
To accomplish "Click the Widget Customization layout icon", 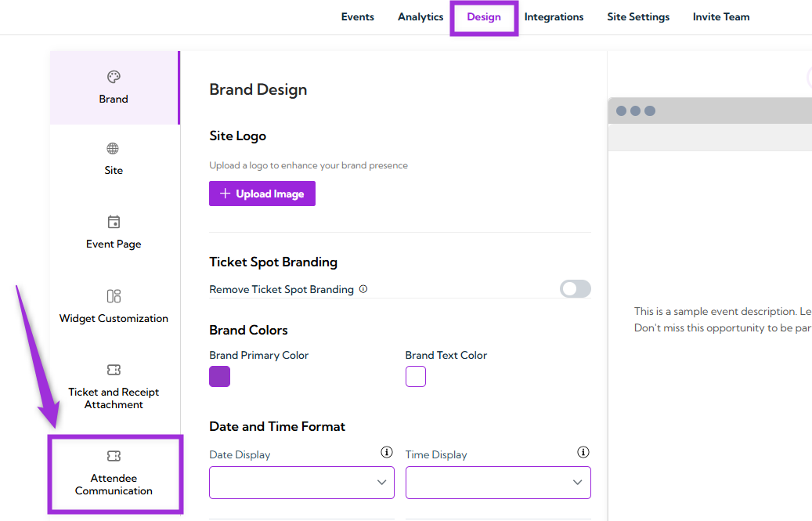I will pyautogui.click(x=114, y=296).
